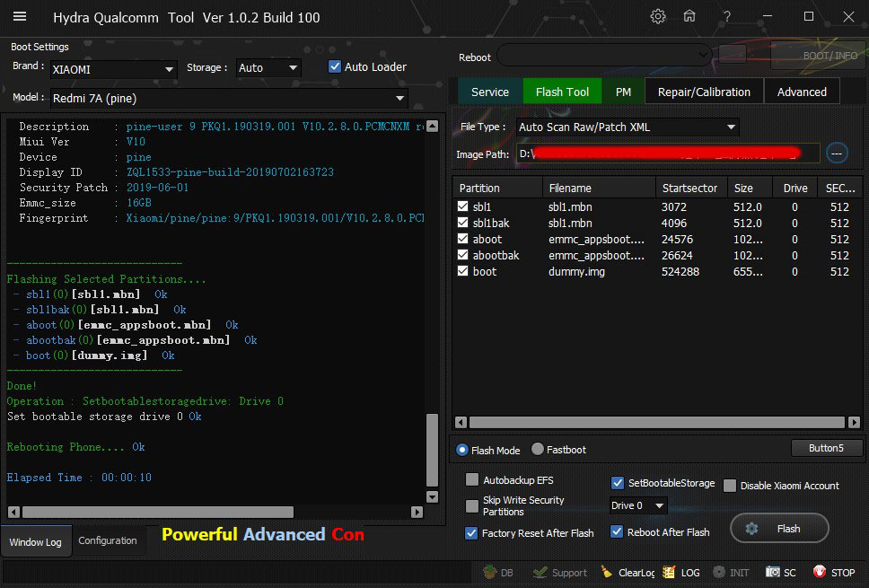Take screenshot with SC camera icon
This screenshot has height=588, width=869.
tap(781, 572)
